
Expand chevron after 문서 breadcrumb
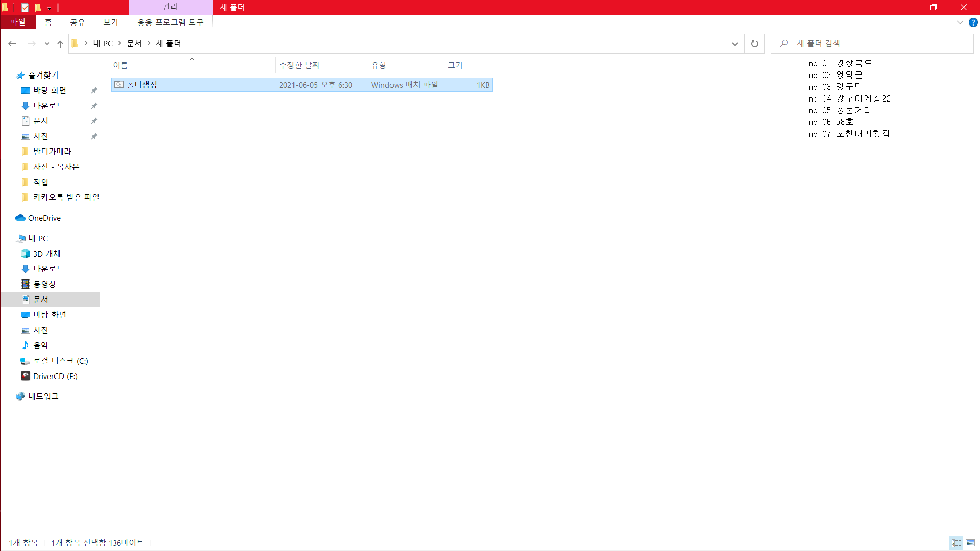(x=149, y=44)
